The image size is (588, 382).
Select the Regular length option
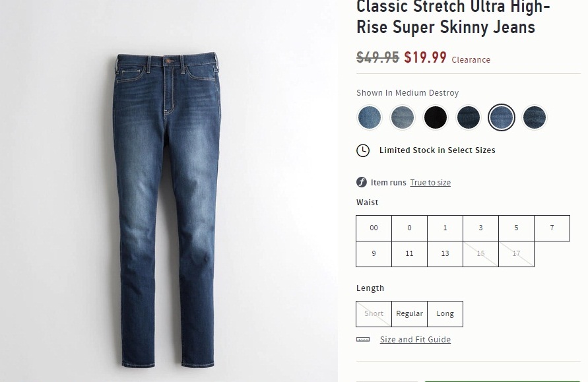[x=410, y=314]
